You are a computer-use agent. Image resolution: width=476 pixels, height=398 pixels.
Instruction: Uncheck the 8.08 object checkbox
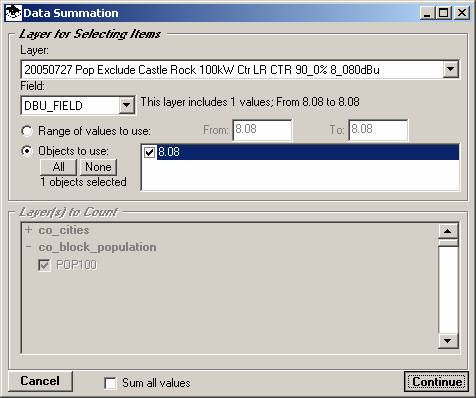tap(149, 152)
